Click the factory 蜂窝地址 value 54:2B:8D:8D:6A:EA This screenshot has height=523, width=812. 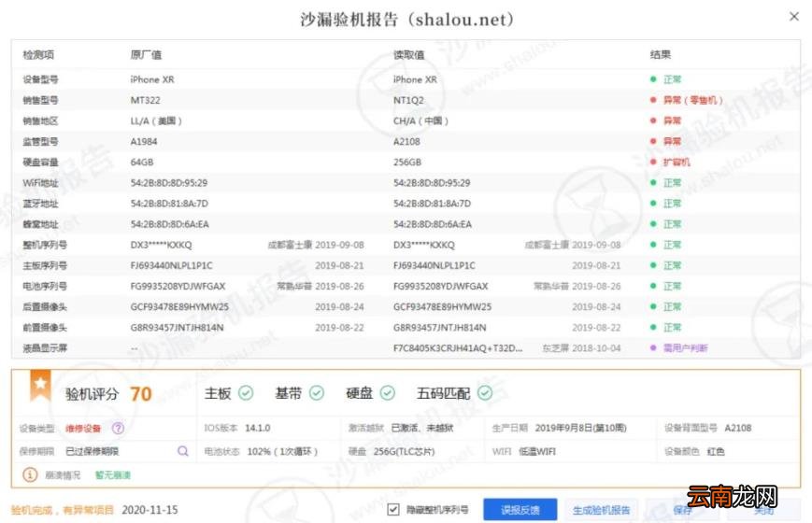coord(170,224)
